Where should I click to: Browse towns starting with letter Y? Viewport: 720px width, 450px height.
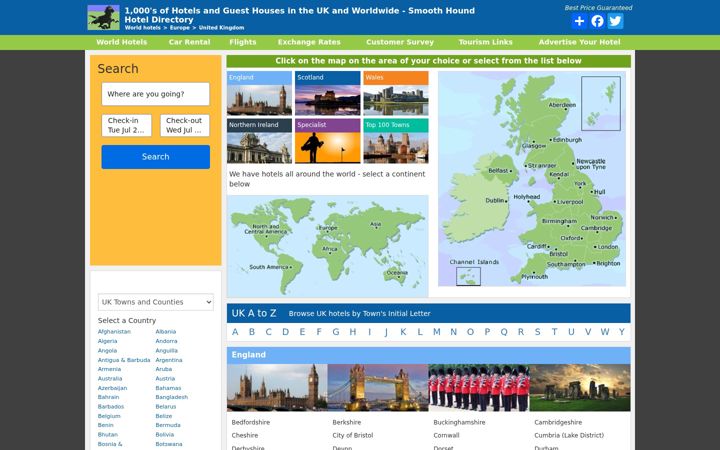(x=622, y=332)
